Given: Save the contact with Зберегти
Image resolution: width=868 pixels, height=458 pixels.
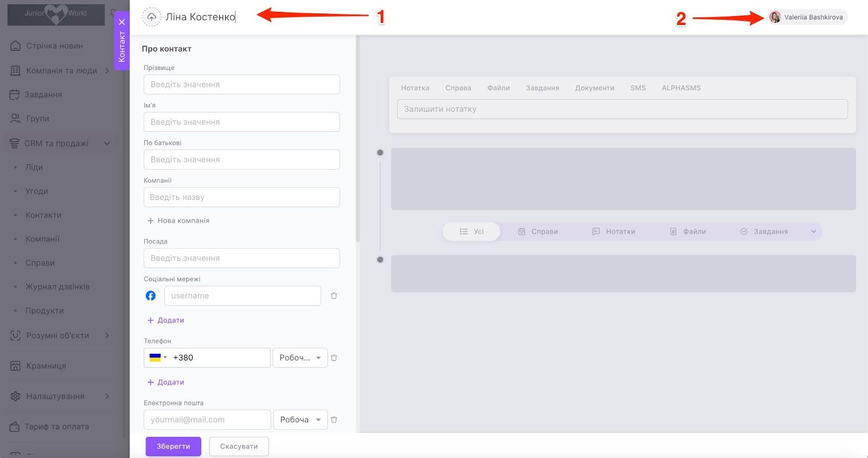Looking at the screenshot, I should point(174,447).
